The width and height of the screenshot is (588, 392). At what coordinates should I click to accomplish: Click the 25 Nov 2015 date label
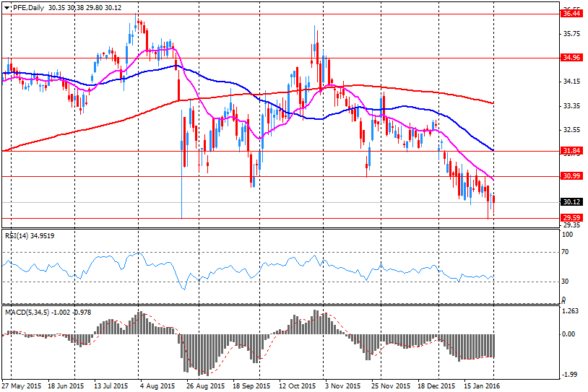click(391, 386)
